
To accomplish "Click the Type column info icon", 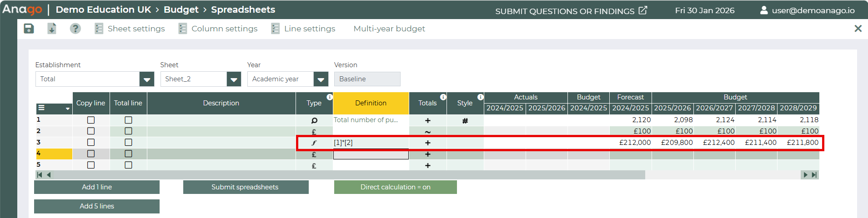I will pos(330,97).
